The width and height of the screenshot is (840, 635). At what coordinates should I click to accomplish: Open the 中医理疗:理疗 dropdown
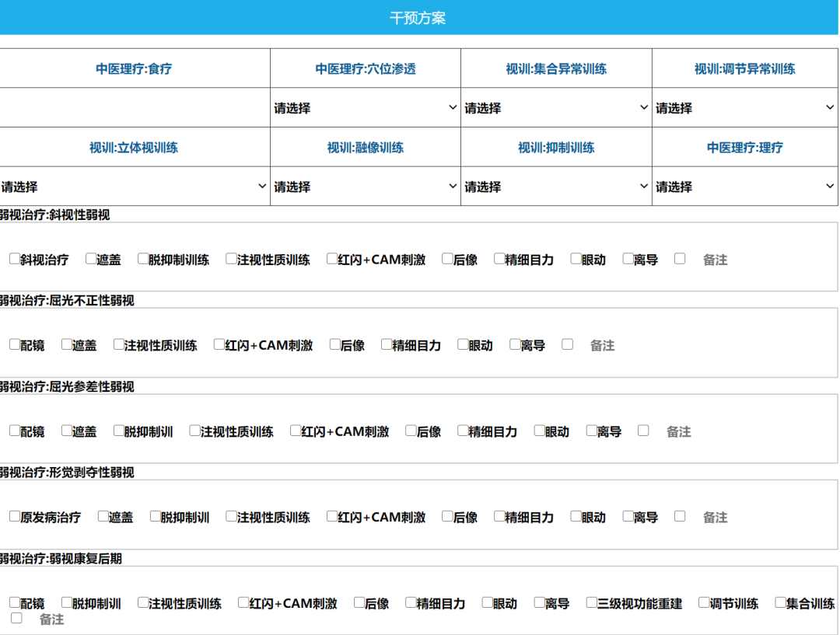[x=745, y=187]
